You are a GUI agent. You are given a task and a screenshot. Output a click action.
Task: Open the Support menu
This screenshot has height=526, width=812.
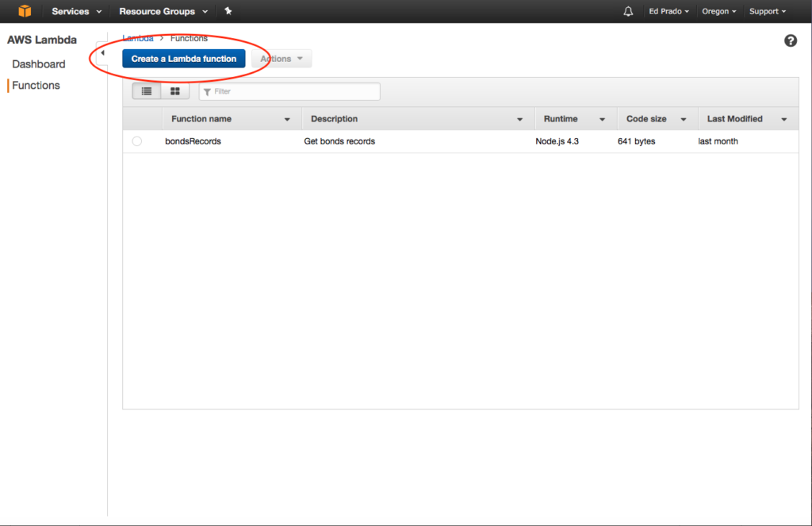[768, 11]
